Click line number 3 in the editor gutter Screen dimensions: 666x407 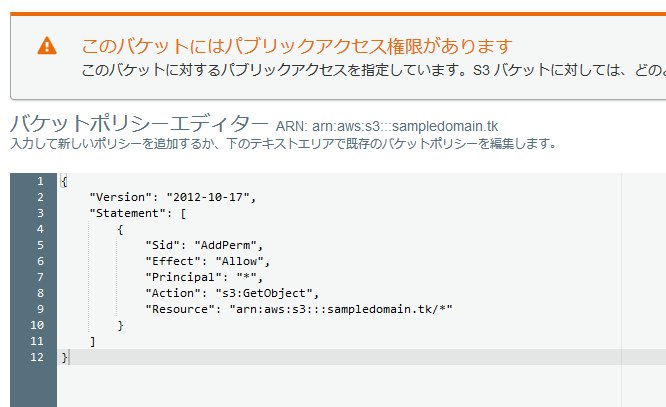(x=39, y=213)
